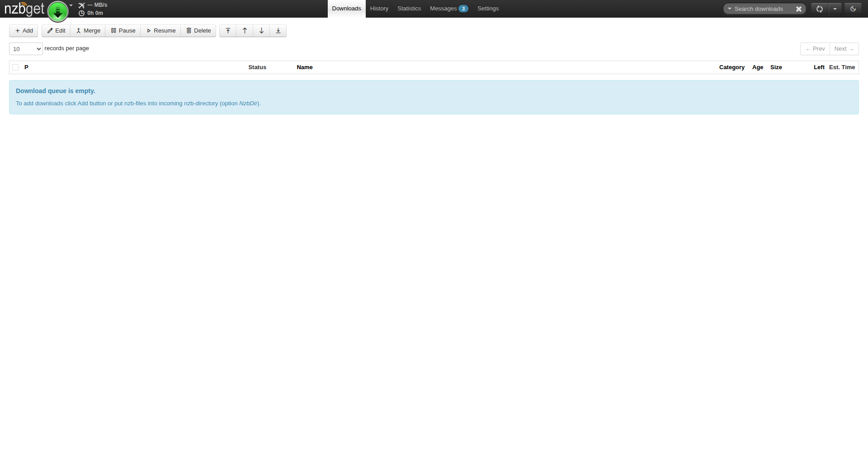The width and height of the screenshot is (868, 449).
Task: Move selected download down one position
Action: pos(261,31)
